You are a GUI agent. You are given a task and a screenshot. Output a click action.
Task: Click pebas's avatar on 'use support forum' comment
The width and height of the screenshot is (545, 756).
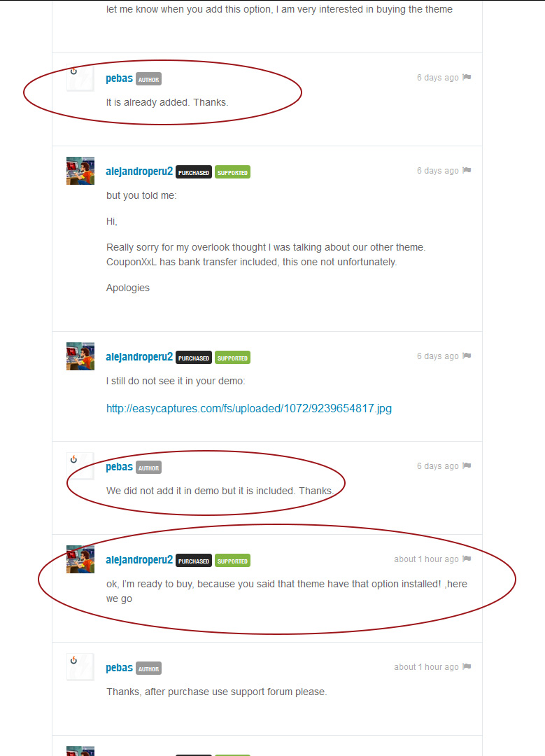(80, 667)
